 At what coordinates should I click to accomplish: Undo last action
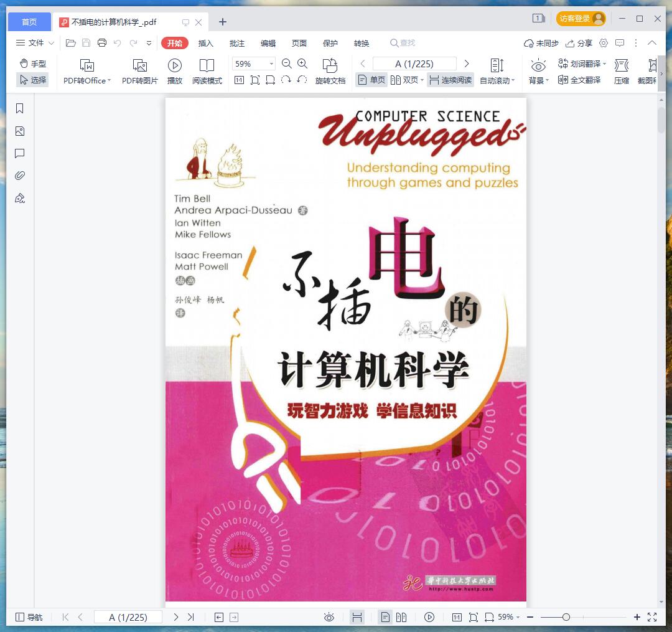(x=118, y=43)
